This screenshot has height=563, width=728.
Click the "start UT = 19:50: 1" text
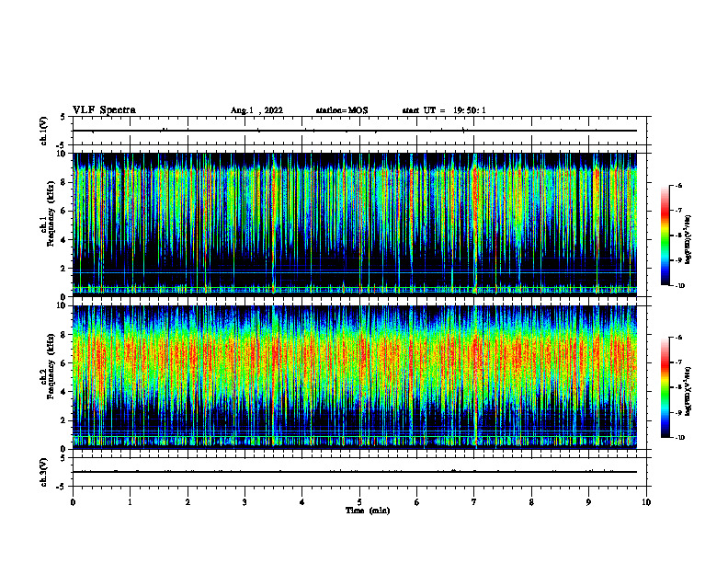(x=444, y=110)
